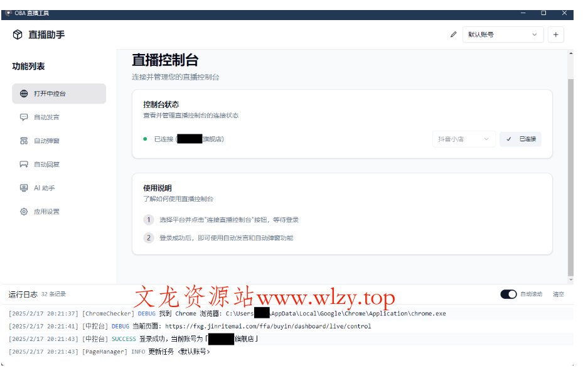The image size is (588, 368).
Task: Open the AI 助手 assistant icon
Action: (23, 188)
